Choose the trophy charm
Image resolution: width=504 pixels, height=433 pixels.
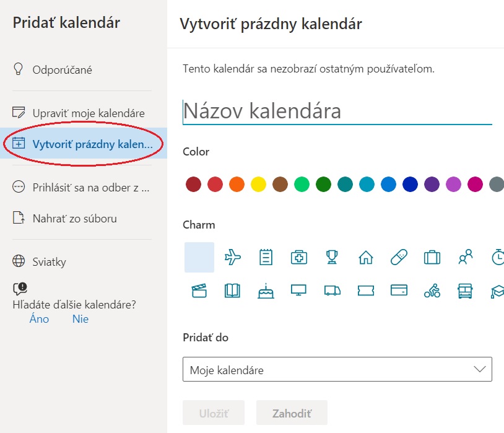coord(332,258)
